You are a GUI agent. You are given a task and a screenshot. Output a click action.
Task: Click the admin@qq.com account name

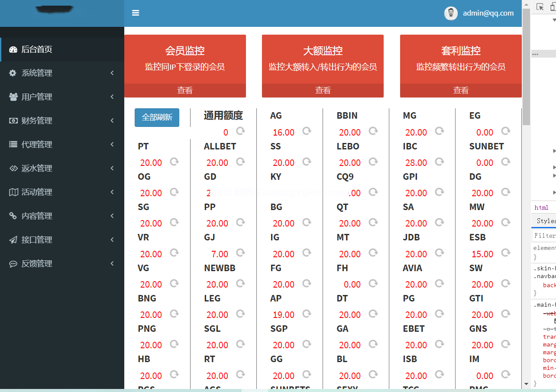pos(488,13)
